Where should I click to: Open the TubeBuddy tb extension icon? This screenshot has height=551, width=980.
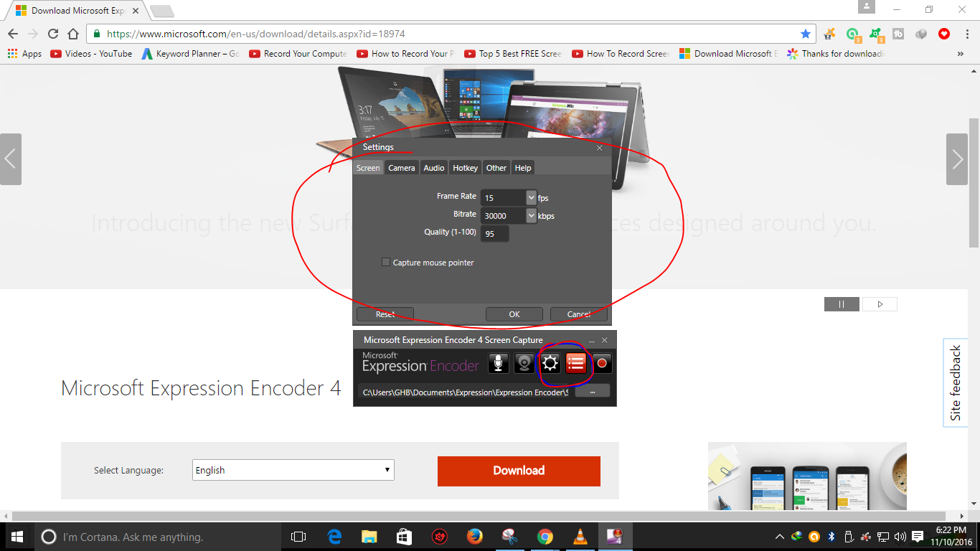(898, 34)
